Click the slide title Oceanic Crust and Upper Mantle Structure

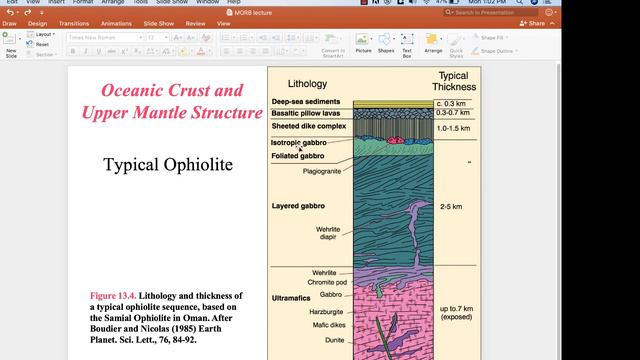(x=172, y=101)
